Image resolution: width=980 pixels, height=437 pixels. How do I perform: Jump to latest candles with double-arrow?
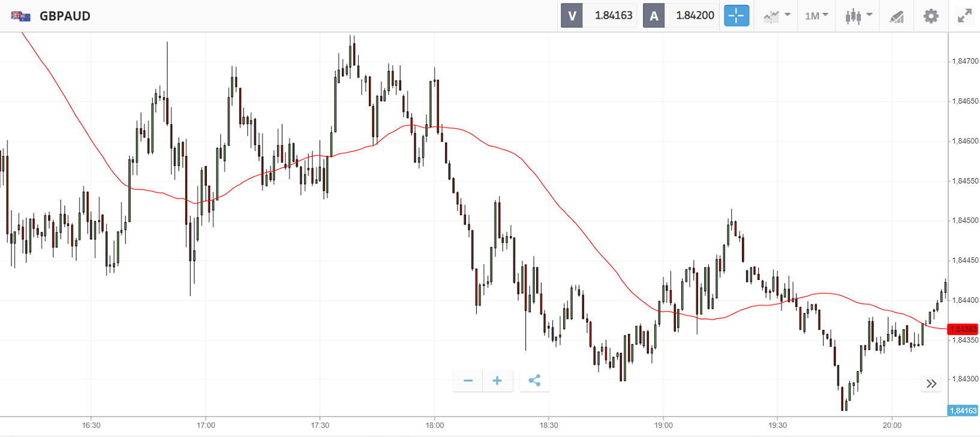pos(931,384)
